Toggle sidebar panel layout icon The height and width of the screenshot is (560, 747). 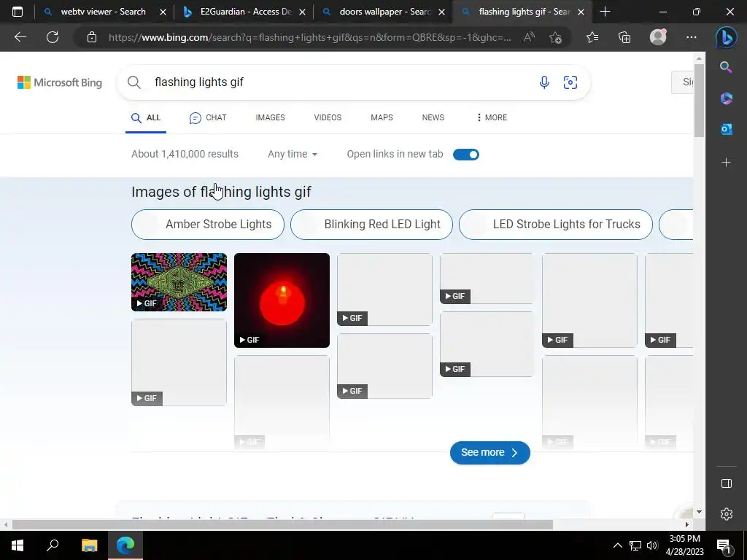(x=726, y=484)
